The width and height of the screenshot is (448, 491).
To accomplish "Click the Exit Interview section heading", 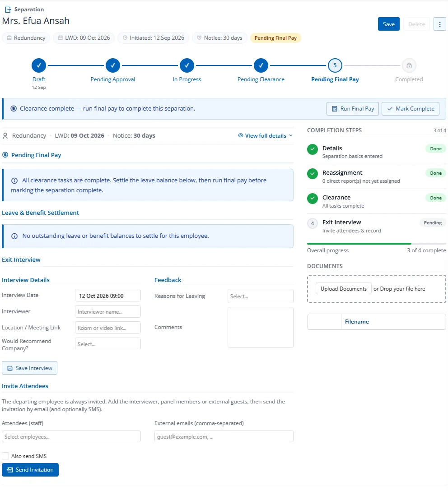I will coord(21,260).
